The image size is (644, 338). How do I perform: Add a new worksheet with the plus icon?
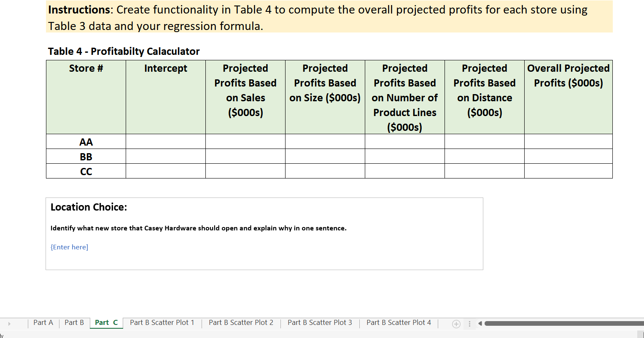456,323
